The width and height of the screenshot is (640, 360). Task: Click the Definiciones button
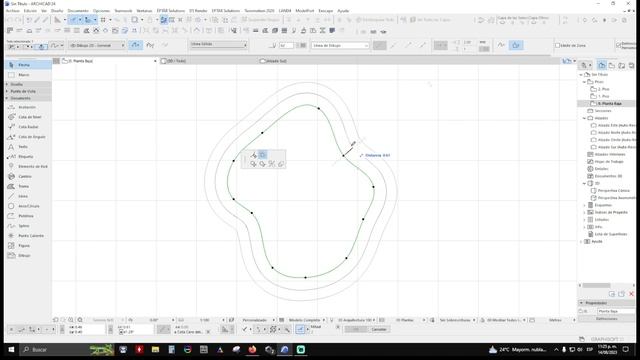coord(607,319)
